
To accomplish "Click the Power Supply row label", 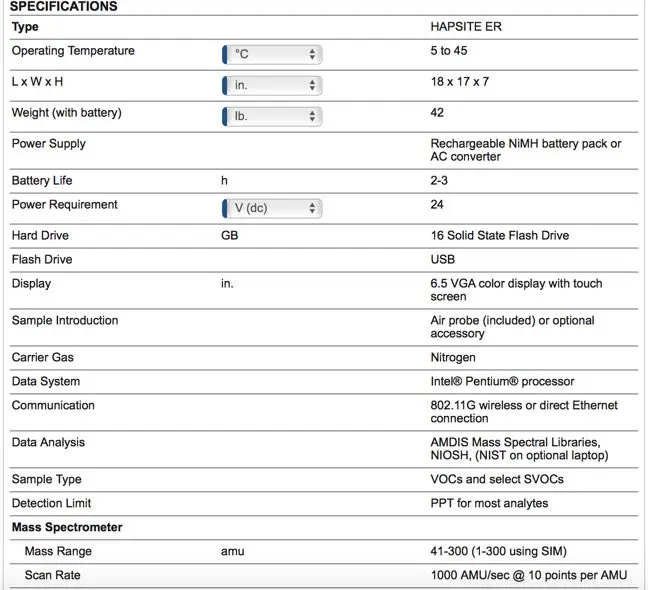I will click(x=49, y=144).
